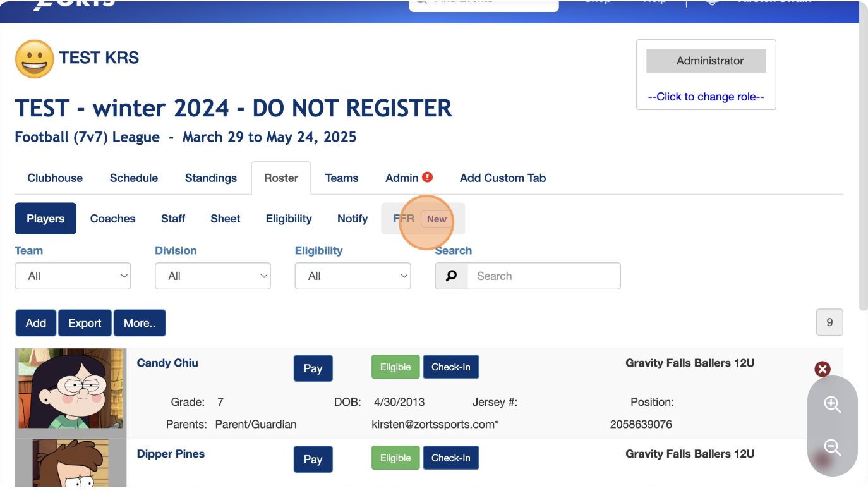Click Candy Chiu's DOB value 4/30/2013
Image resolution: width=868 pixels, height=493 pixels.
tap(399, 402)
